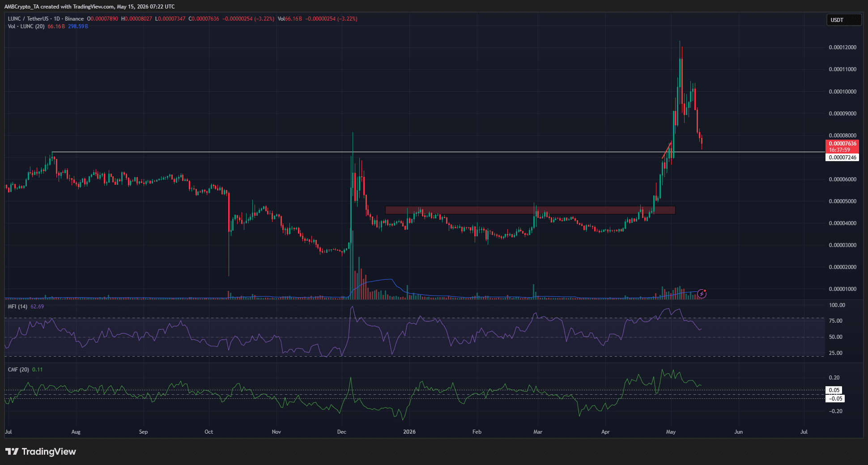Select the MFI (14) indicator label
This screenshot has width=868, height=465.
(17, 307)
